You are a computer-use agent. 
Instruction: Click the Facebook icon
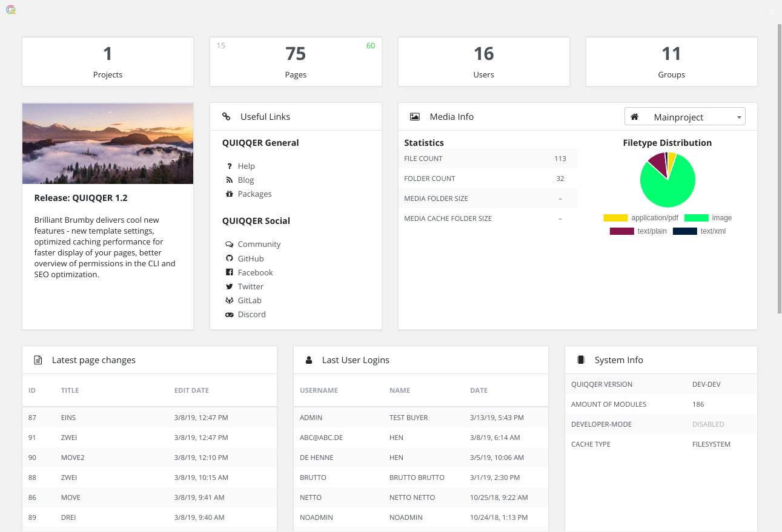[x=229, y=272]
